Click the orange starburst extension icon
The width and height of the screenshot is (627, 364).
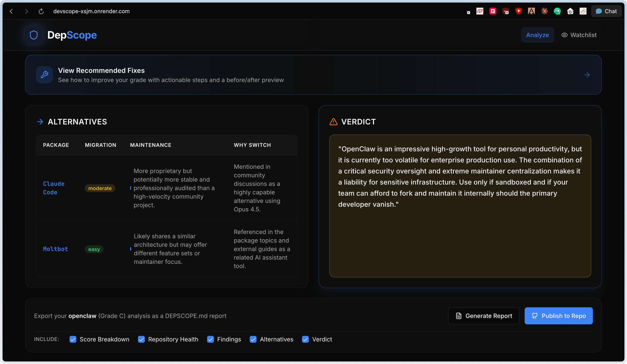(x=544, y=11)
